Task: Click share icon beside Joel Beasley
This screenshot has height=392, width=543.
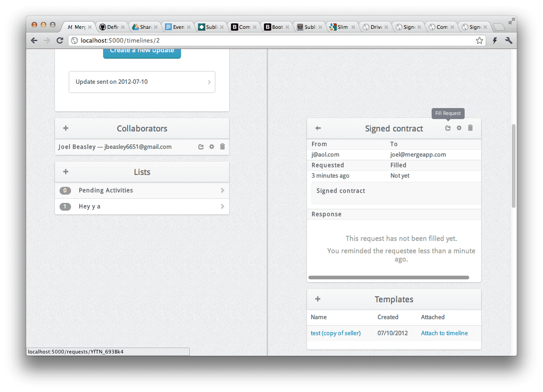Action: pyautogui.click(x=201, y=147)
